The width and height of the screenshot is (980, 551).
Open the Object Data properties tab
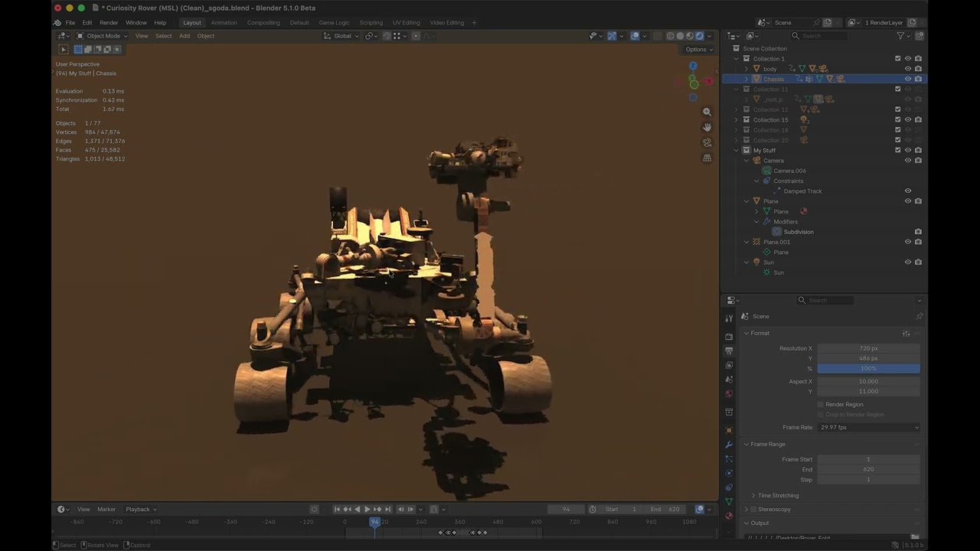tap(729, 500)
